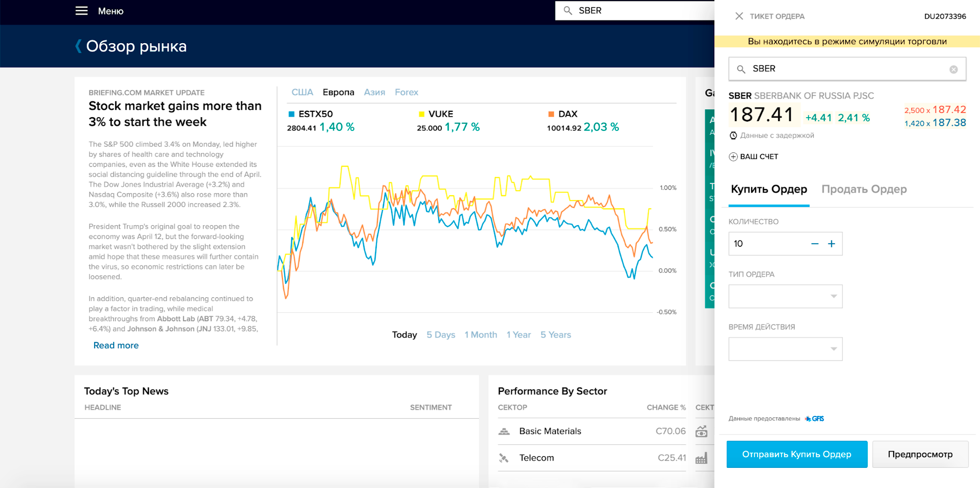Set chart range to 1 Year
This screenshot has width=980, height=488.
pos(518,335)
